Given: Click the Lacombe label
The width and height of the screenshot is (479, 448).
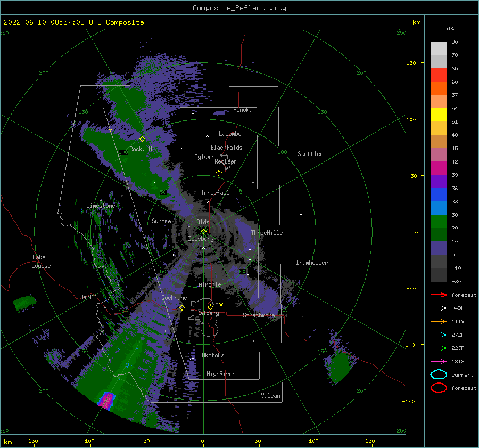Looking at the screenshot, I should [x=230, y=134].
